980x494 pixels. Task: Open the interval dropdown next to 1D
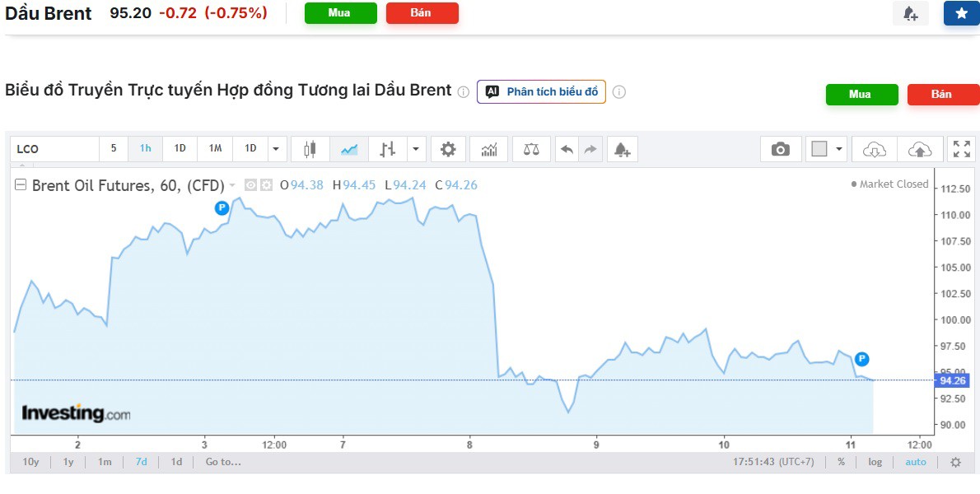click(x=278, y=149)
